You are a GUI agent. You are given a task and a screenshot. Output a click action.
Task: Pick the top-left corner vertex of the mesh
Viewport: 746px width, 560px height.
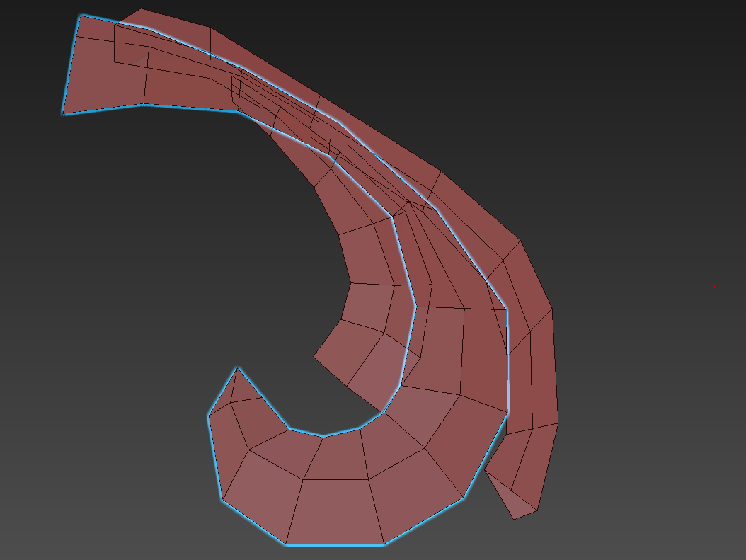coord(81,16)
